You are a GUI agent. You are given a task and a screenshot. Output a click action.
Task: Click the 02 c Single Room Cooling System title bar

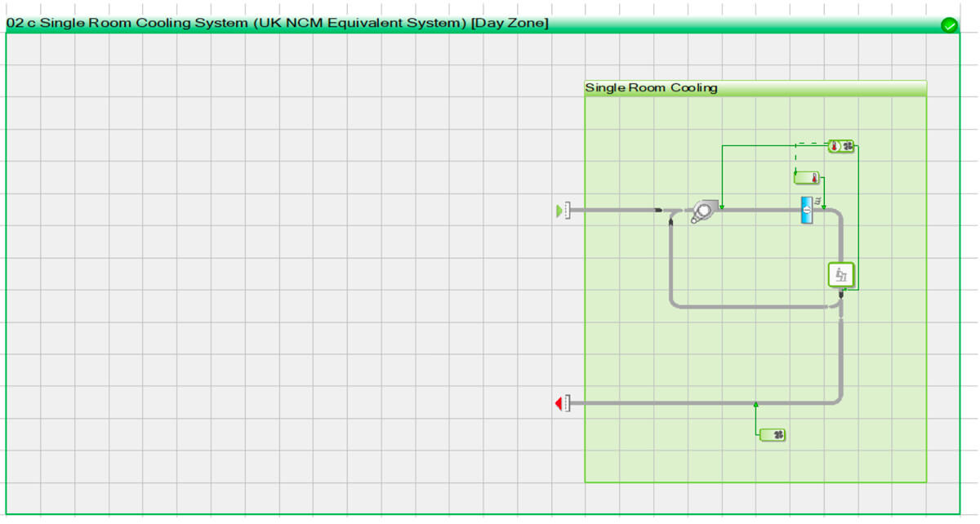point(278,24)
